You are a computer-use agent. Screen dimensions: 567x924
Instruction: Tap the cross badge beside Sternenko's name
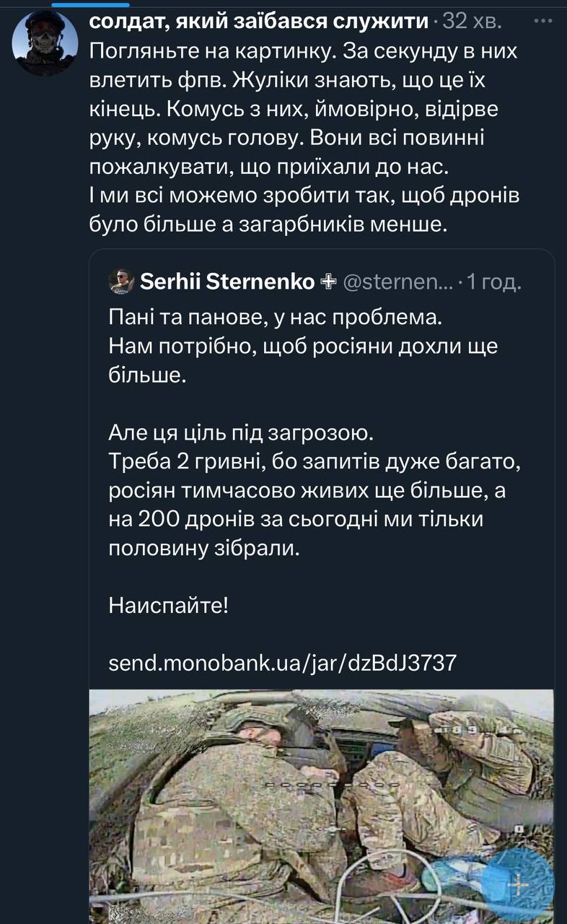[x=327, y=282]
